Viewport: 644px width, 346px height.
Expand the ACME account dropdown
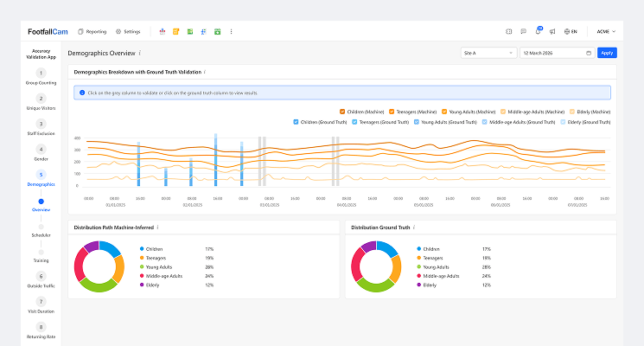click(x=606, y=31)
